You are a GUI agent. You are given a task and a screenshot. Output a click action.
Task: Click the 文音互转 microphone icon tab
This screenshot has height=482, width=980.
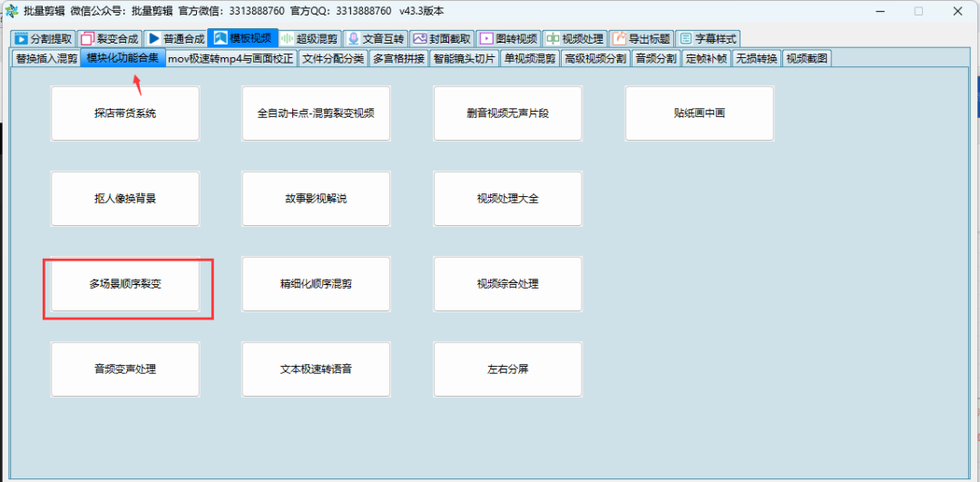point(354,39)
